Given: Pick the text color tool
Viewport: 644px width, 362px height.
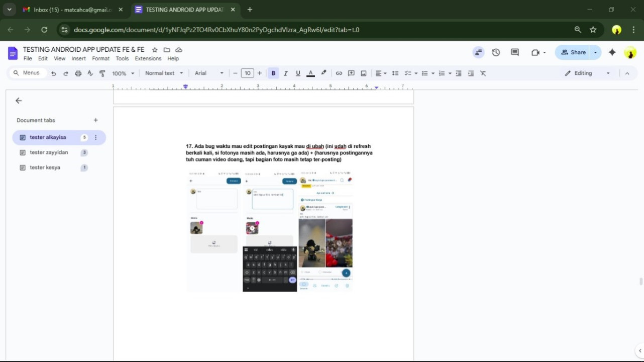Looking at the screenshot, I should 310,73.
